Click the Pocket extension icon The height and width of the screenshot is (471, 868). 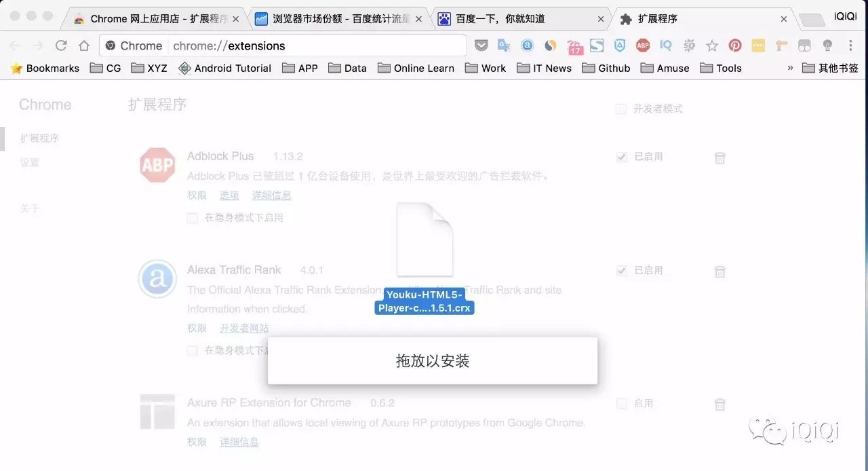pyautogui.click(x=481, y=45)
